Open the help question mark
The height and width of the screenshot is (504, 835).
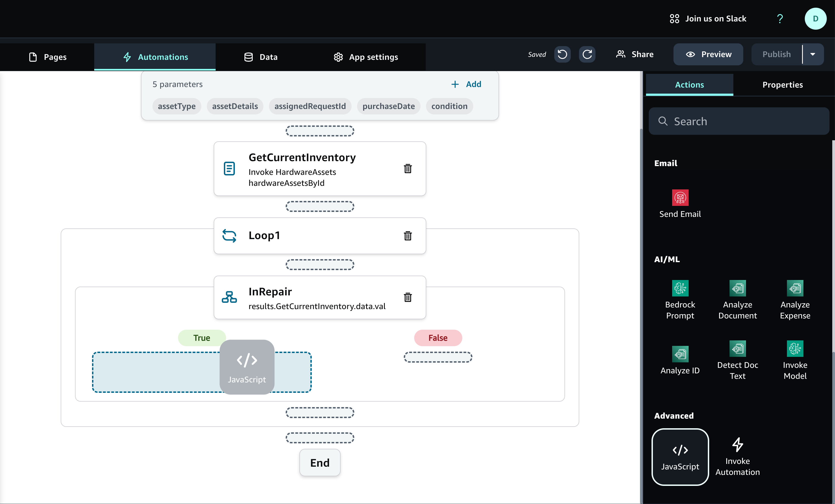tap(780, 19)
